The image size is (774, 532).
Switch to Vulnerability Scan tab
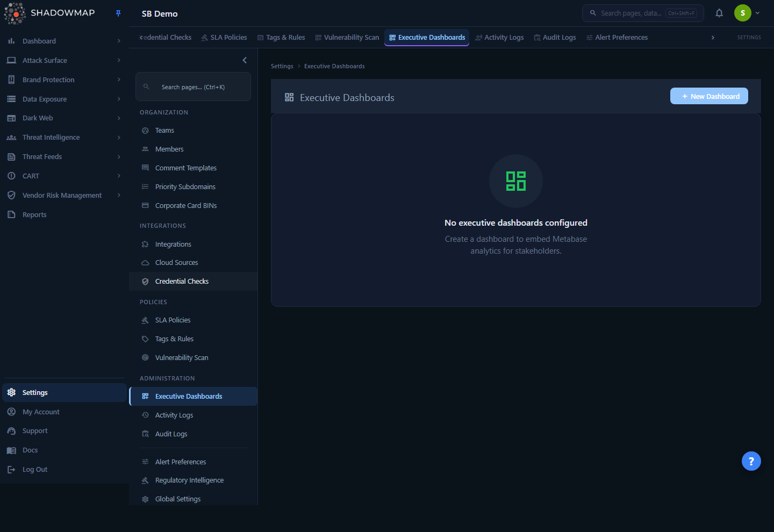[347, 38]
